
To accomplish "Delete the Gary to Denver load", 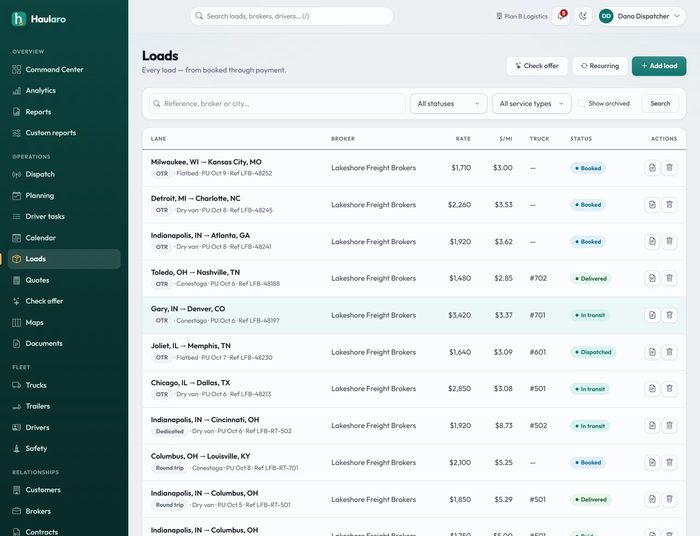I will pos(669,315).
